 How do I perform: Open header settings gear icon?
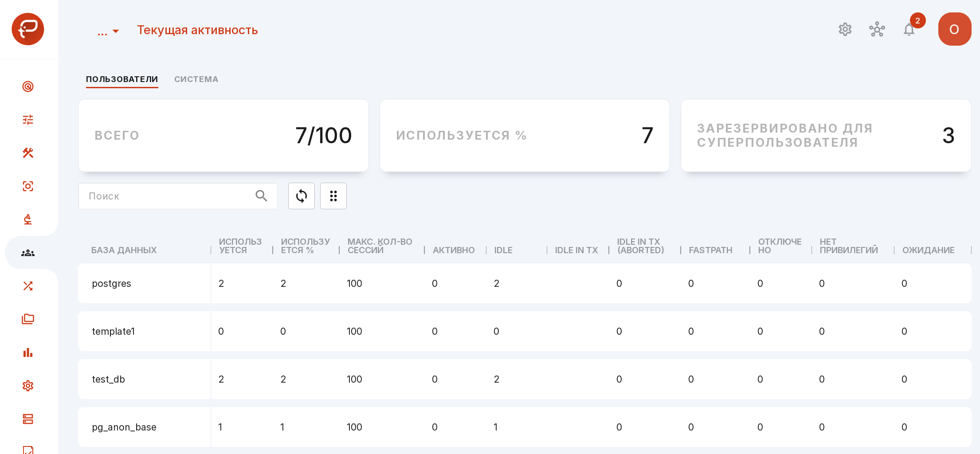845,30
